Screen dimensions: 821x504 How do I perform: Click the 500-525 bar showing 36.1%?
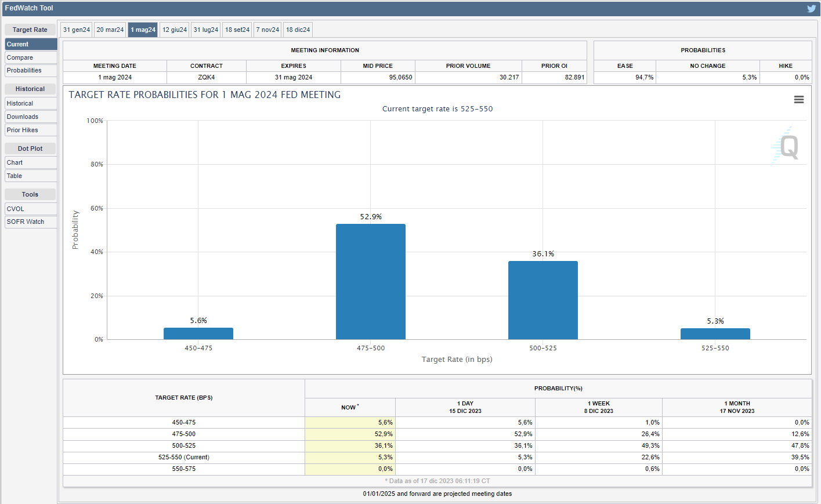[x=542, y=300]
